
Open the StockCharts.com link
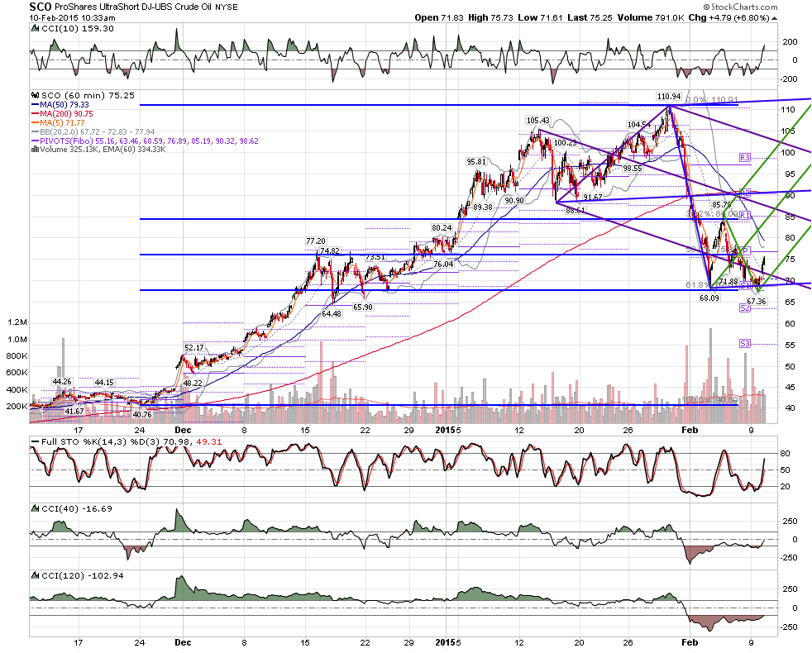pos(741,7)
